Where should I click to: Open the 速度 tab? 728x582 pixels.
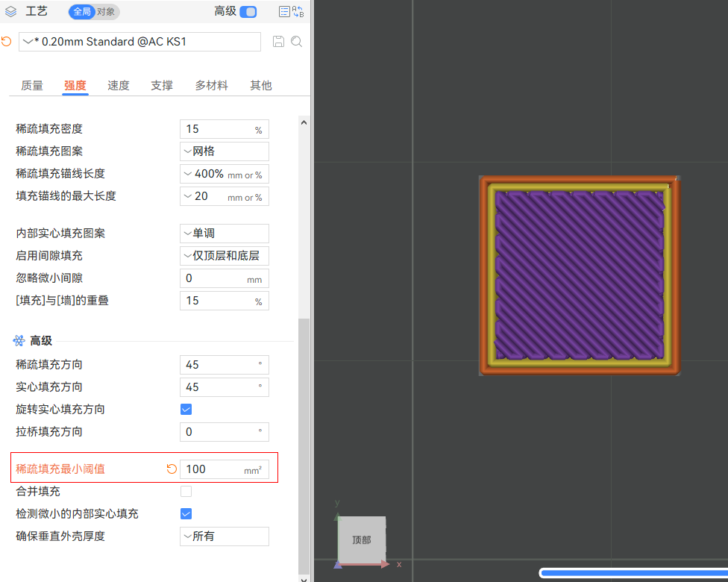(119, 86)
